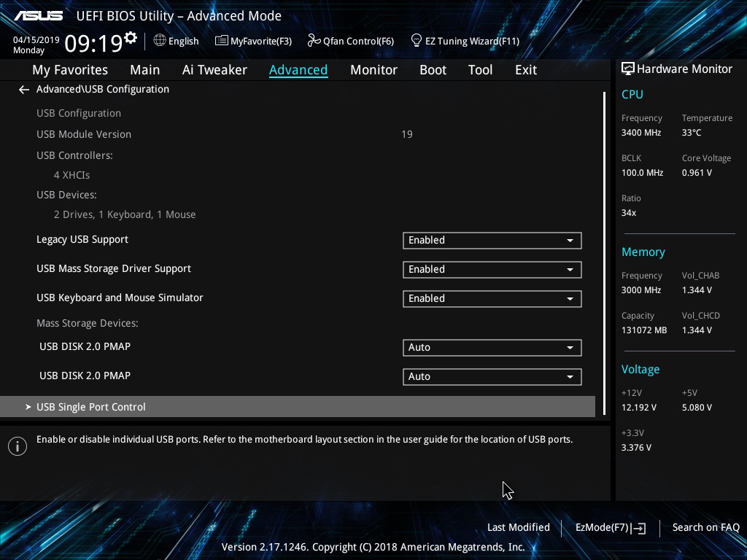The width and height of the screenshot is (747, 560).
Task: Start EZ Tuning Wizard(F11)
Action: [x=472, y=42]
